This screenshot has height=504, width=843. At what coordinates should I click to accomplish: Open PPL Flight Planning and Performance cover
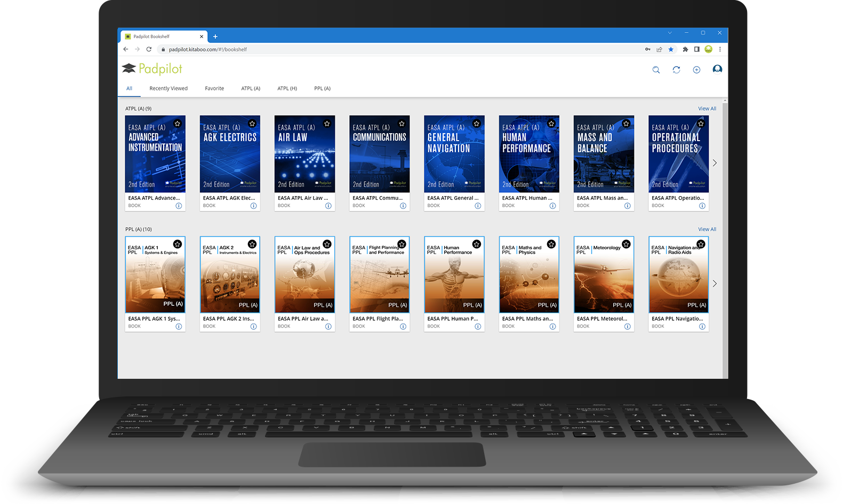pos(380,275)
